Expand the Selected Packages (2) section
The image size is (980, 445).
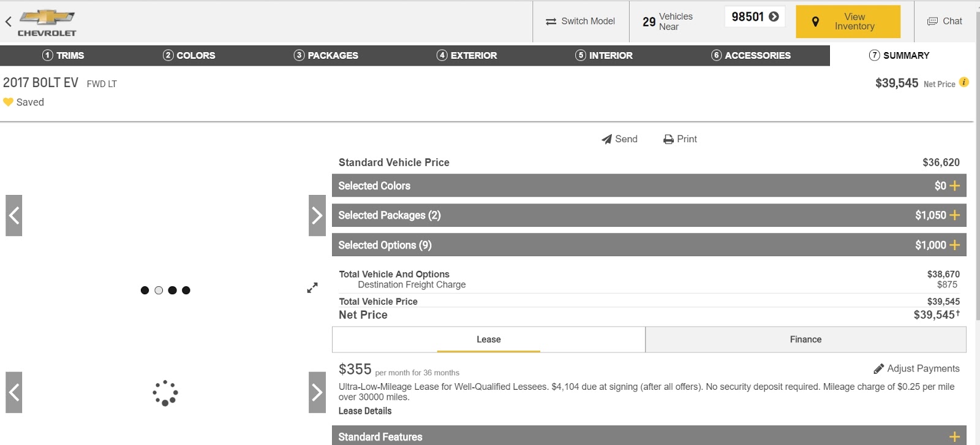coord(954,215)
